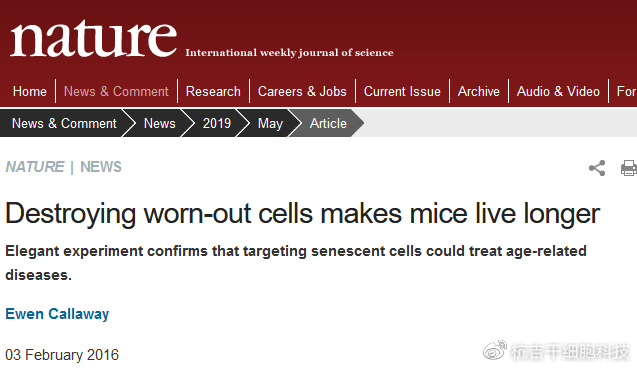Select the May breadcrumb
The height and width of the screenshot is (368, 637).
tap(270, 123)
